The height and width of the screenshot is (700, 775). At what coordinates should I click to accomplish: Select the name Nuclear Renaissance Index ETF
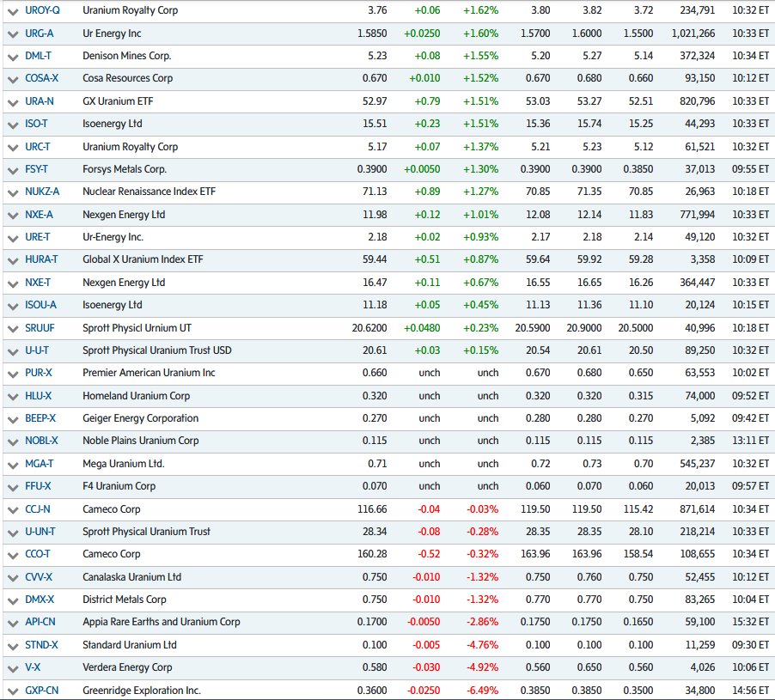point(150,191)
